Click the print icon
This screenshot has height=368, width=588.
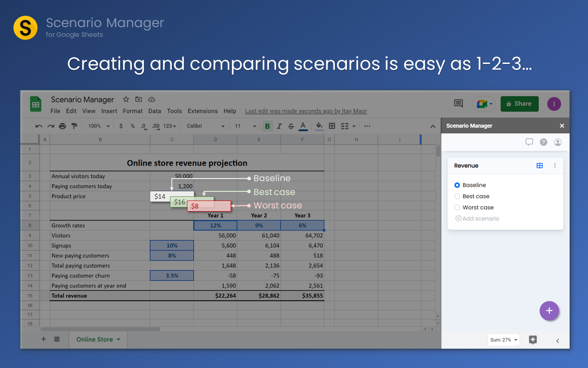coord(62,126)
